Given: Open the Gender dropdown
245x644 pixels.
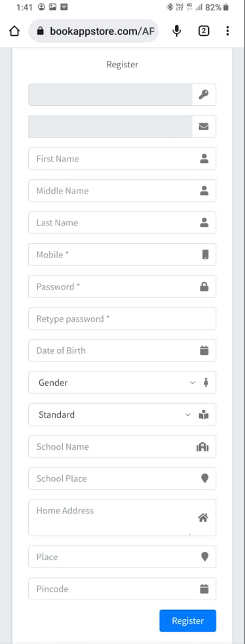Looking at the screenshot, I should click(x=122, y=382).
